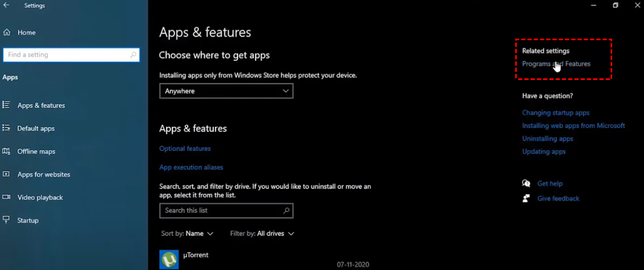Click the µTorrent app icon

point(169,260)
